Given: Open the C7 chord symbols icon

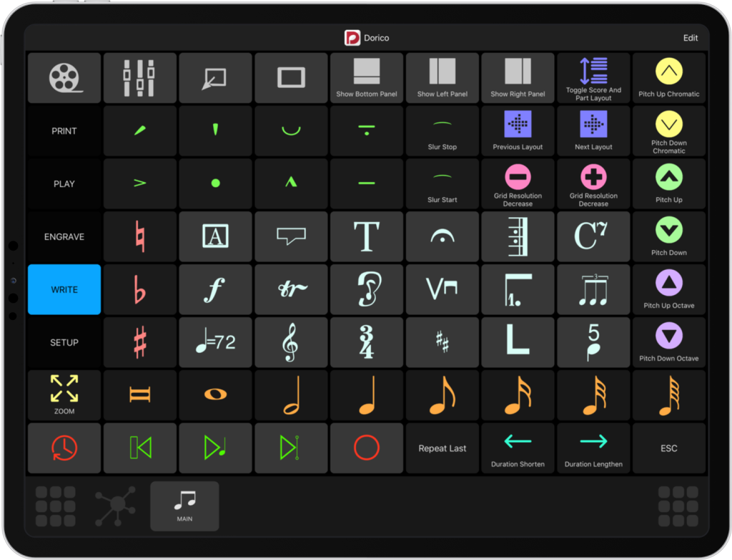Looking at the screenshot, I should click(593, 236).
